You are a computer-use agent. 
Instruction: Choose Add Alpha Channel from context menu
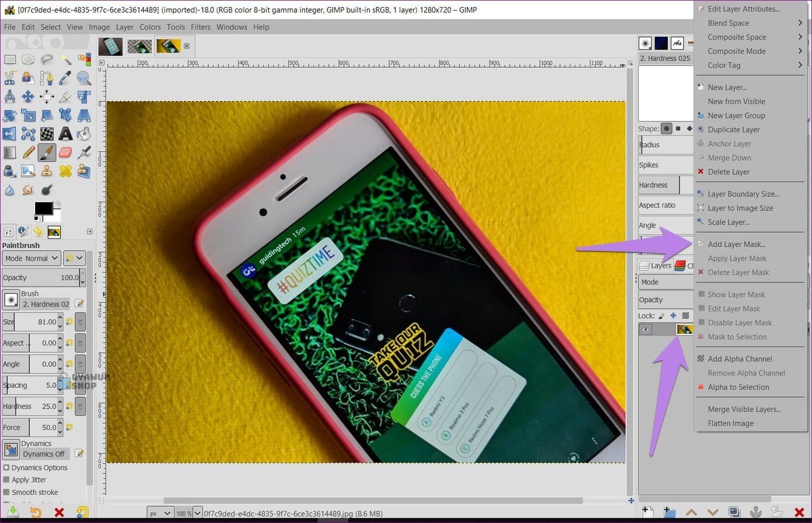pyautogui.click(x=751, y=359)
